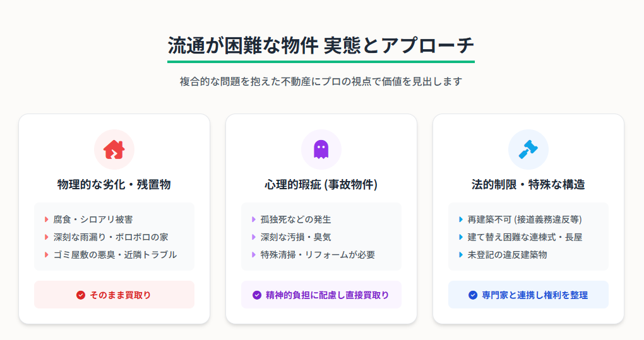Click blue check icon beside 専門家と連携し権利を整理
644x340 pixels.
(473, 295)
